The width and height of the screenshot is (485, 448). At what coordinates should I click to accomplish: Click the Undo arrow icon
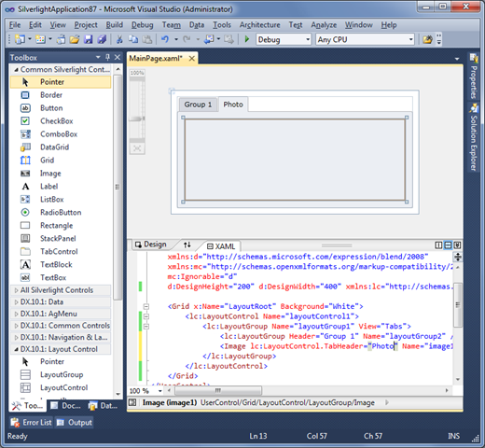point(165,39)
